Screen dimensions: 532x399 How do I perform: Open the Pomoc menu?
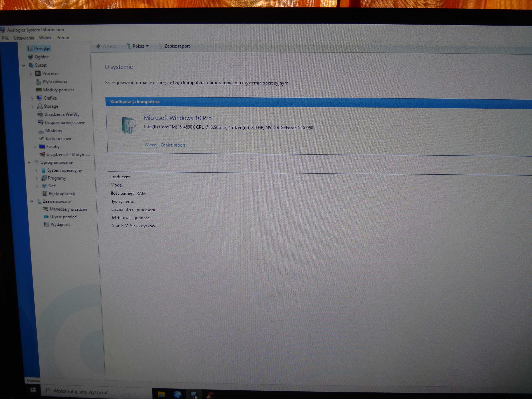click(63, 38)
